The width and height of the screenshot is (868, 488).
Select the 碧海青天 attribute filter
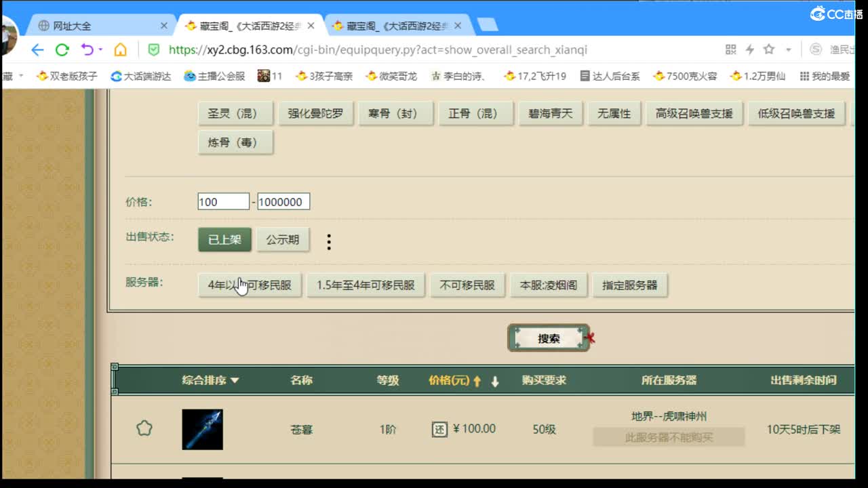tap(551, 114)
